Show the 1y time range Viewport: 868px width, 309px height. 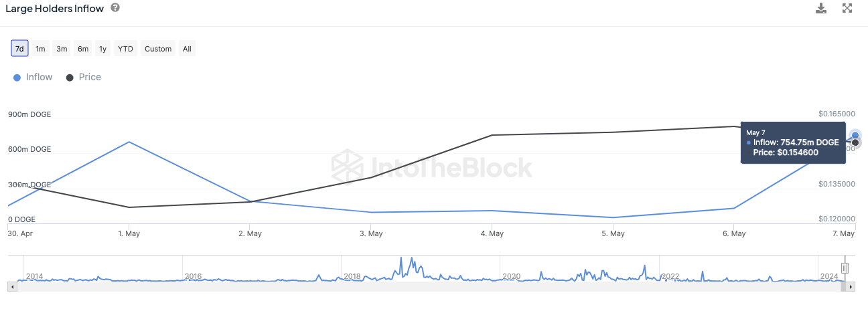click(102, 49)
